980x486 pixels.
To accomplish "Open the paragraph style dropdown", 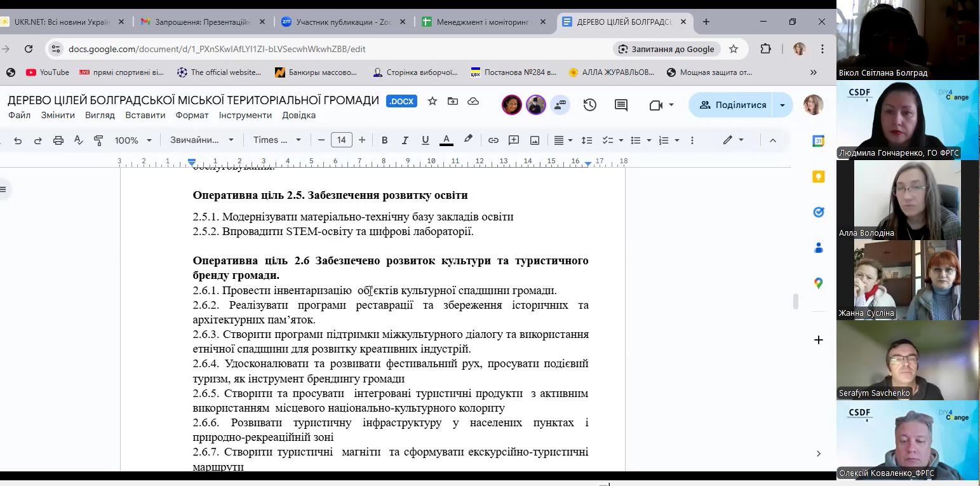I will (x=201, y=140).
